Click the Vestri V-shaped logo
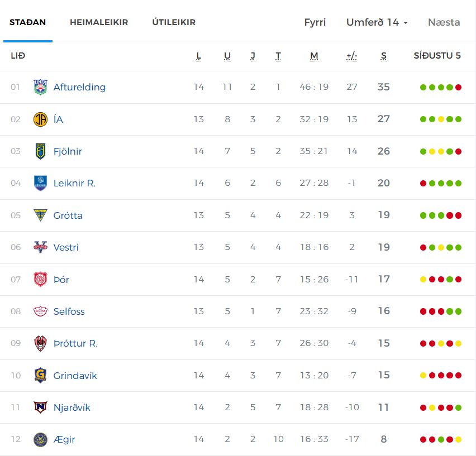Viewport: 476px width, 456px height. pyautogui.click(x=40, y=247)
